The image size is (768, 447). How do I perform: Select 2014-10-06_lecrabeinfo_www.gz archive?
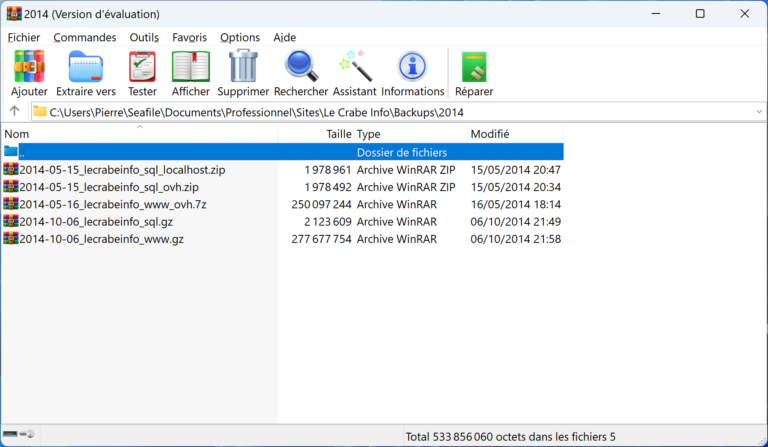(101, 239)
